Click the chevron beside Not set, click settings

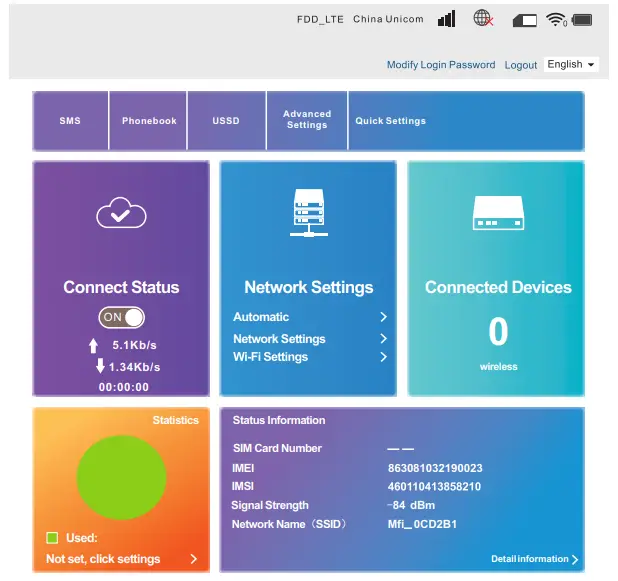coord(194,559)
